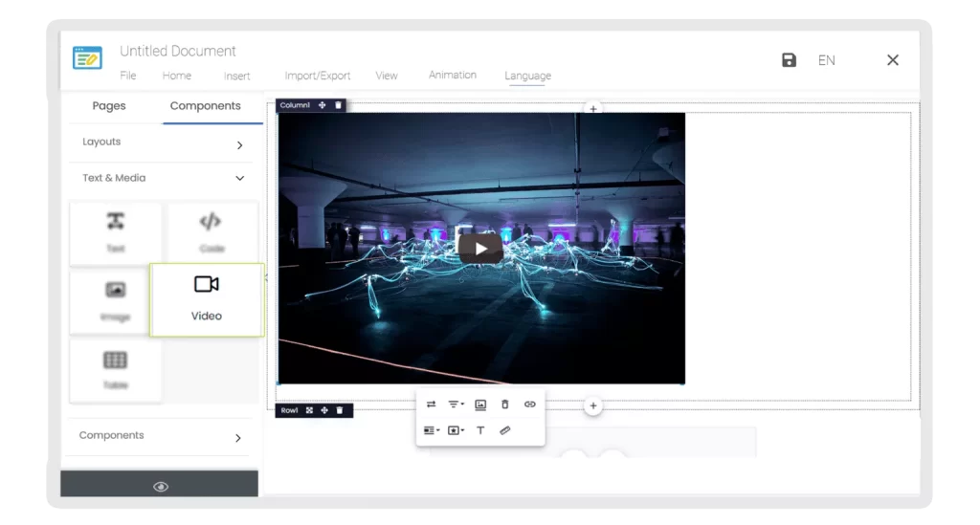Open the Home menu
980x525 pixels.
point(177,76)
